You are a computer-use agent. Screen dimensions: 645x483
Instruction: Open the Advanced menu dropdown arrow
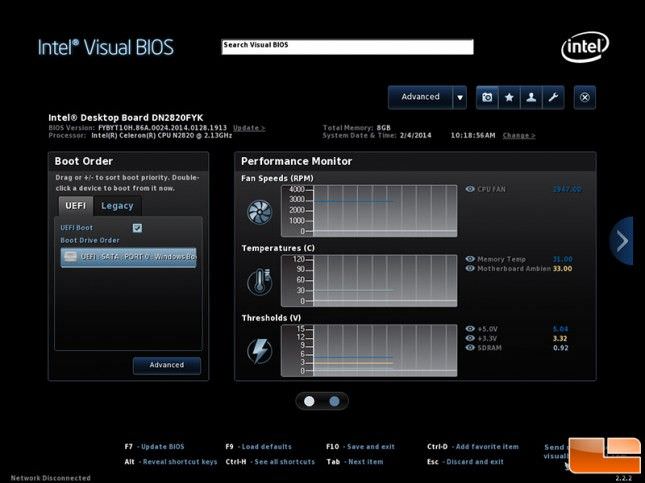tap(460, 97)
